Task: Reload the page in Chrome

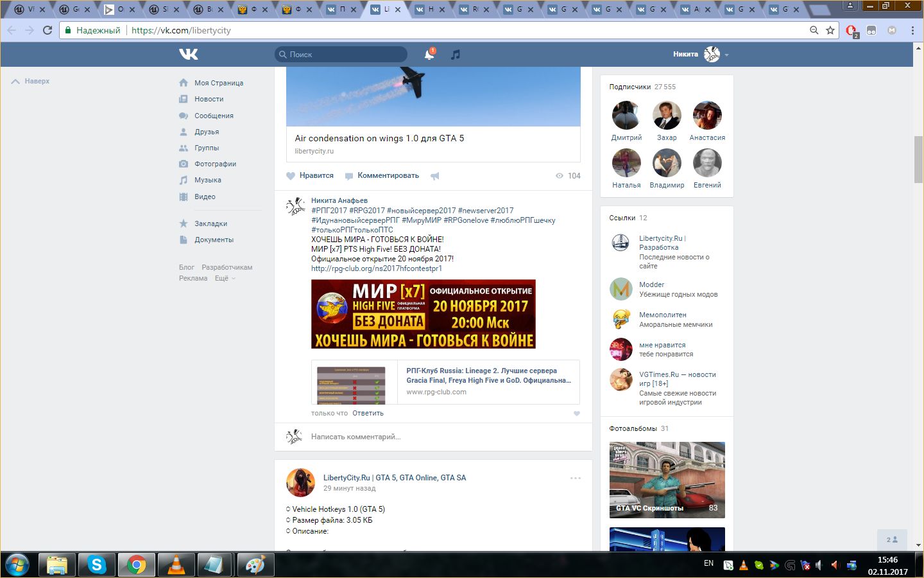Action: click(47, 30)
